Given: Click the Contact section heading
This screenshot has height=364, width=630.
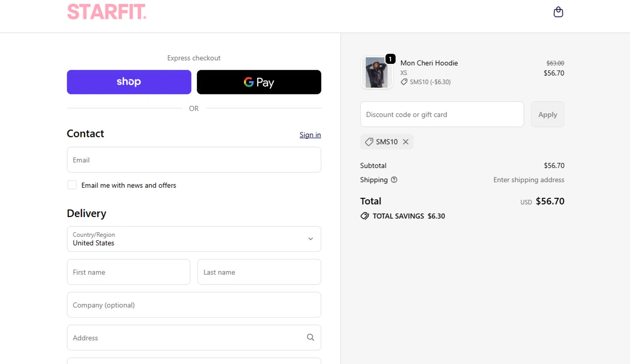Looking at the screenshot, I should pyautogui.click(x=85, y=134).
